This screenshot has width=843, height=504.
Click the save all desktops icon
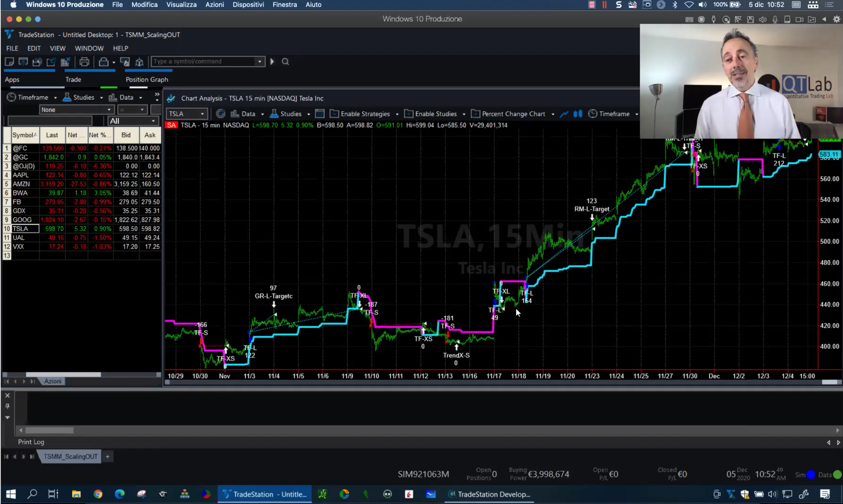point(37,61)
